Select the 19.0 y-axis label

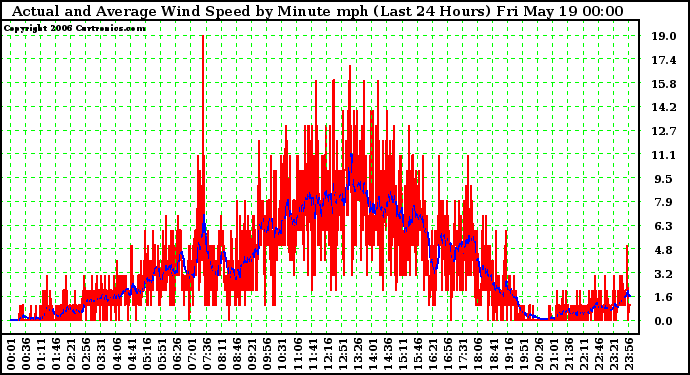[664, 36]
